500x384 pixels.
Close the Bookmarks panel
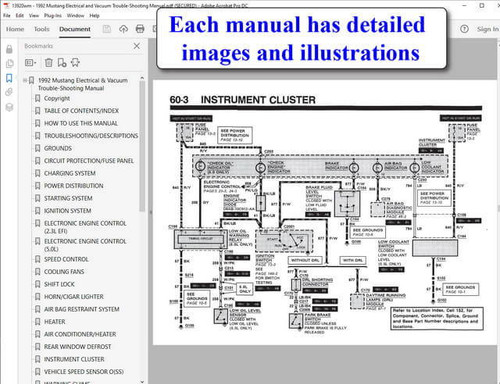pyautogui.click(x=137, y=46)
